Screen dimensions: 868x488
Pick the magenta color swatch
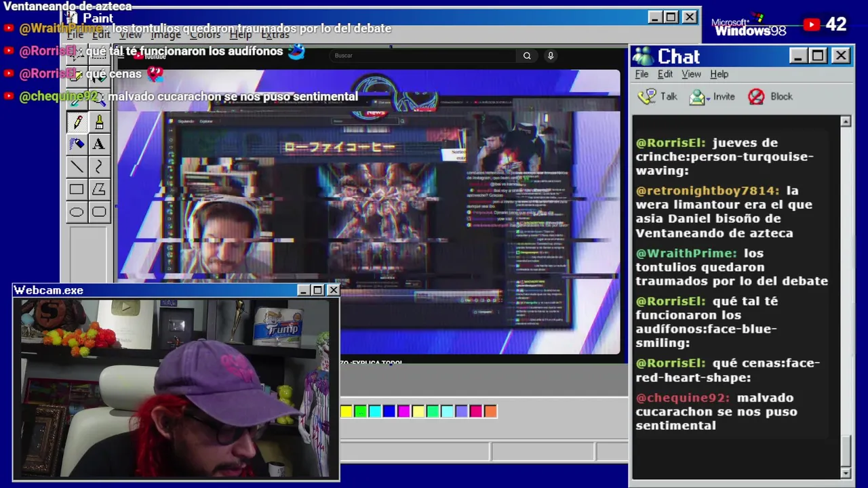pyautogui.click(x=403, y=411)
